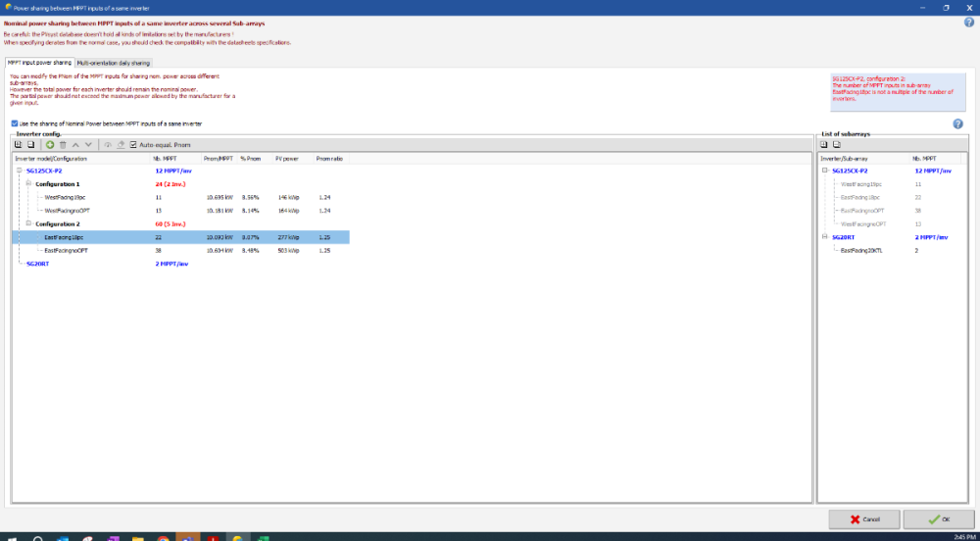Switch to Multi-orientation daily sharing tab

pyautogui.click(x=114, y=62)
